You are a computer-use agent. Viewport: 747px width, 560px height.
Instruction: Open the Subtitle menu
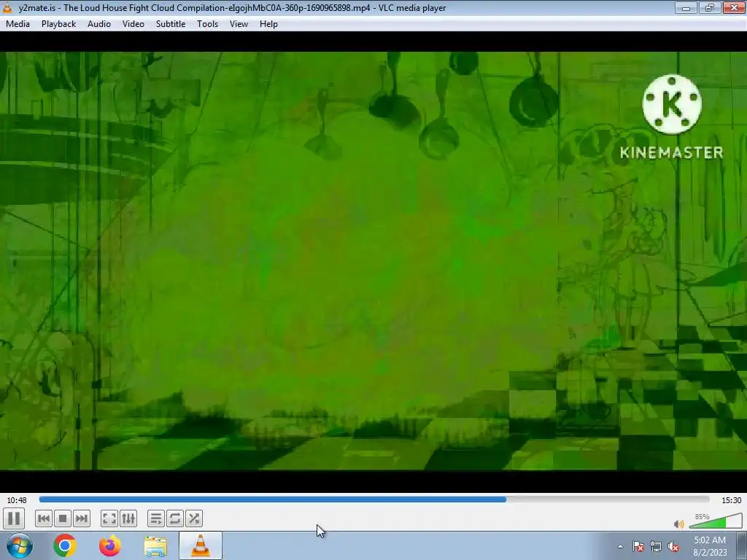pos(171,24)
